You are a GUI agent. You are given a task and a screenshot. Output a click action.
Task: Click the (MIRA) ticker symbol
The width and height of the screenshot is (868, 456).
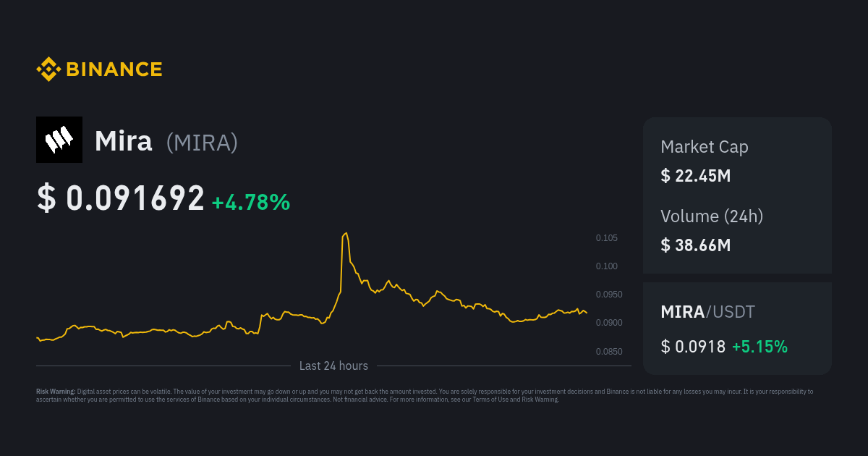coord(202,143)
